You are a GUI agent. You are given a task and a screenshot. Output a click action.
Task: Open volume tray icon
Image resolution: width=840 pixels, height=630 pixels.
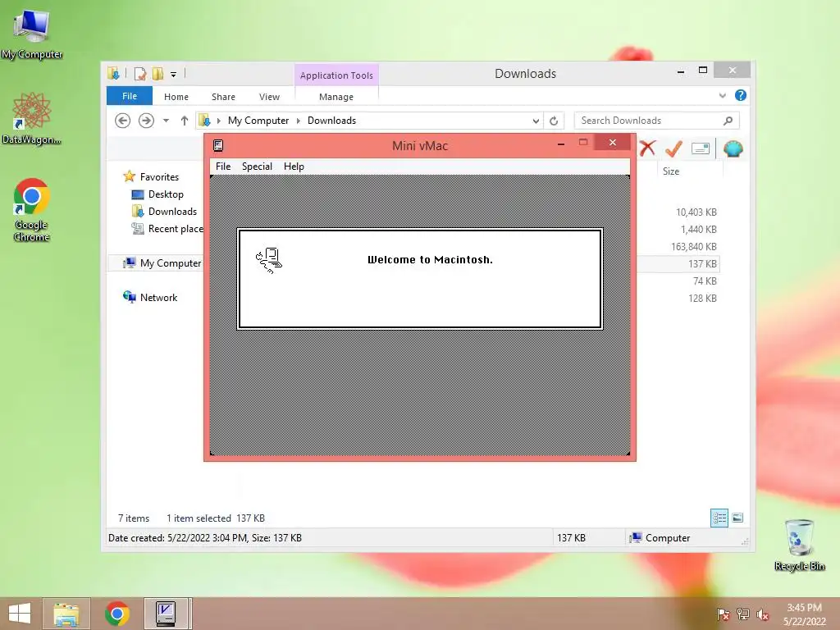(763, 614)
